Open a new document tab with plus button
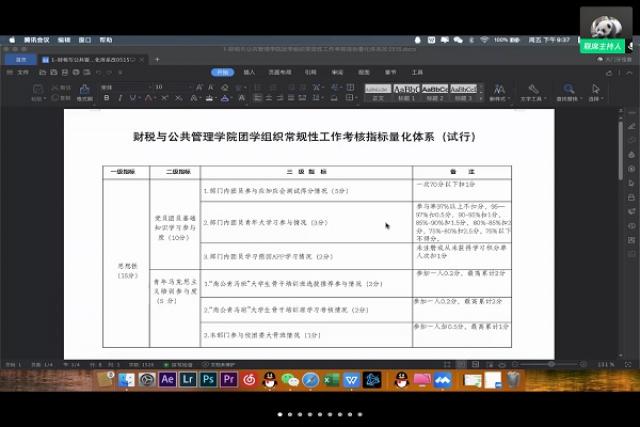 (x=157, y=60)
